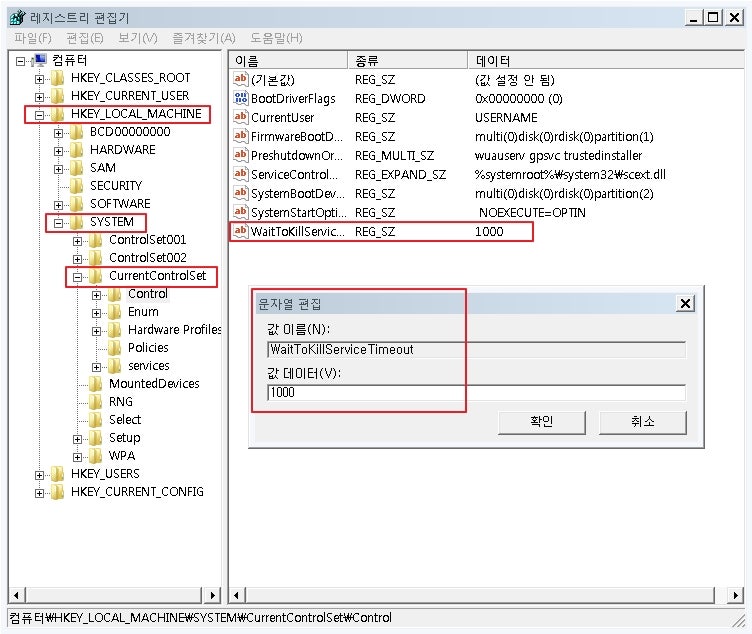Open the 도움말(H) menu
Screen dimensions: 752x634
pos(276,38)
